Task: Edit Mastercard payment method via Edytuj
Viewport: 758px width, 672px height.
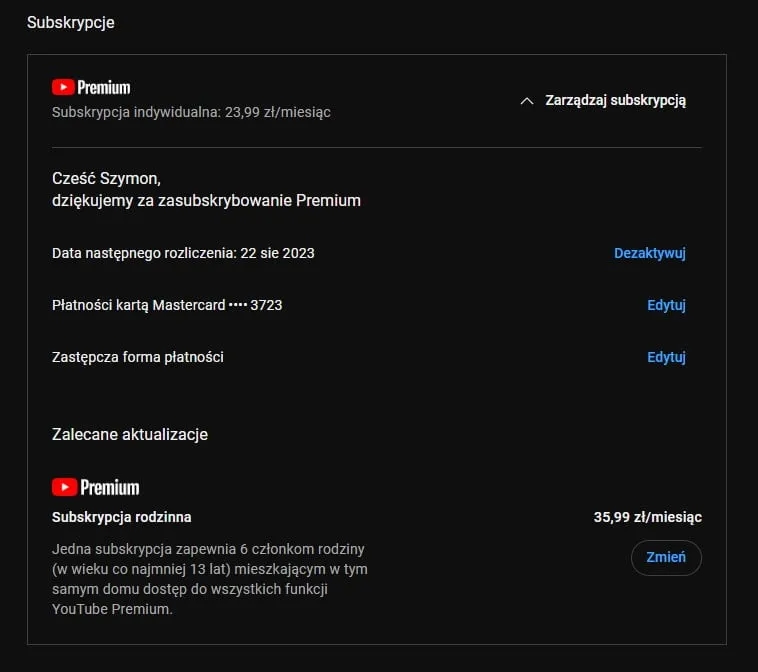Action: point(666,305)
